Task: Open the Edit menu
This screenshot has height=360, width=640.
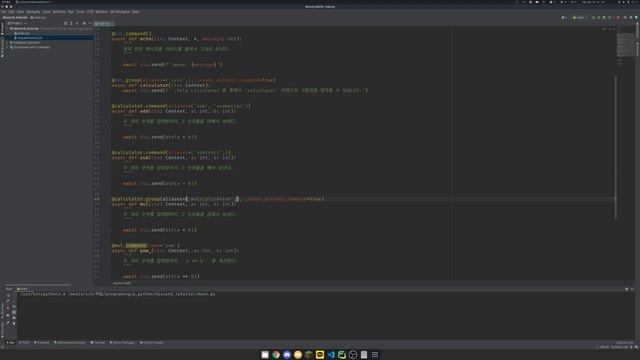Action: 11,12
